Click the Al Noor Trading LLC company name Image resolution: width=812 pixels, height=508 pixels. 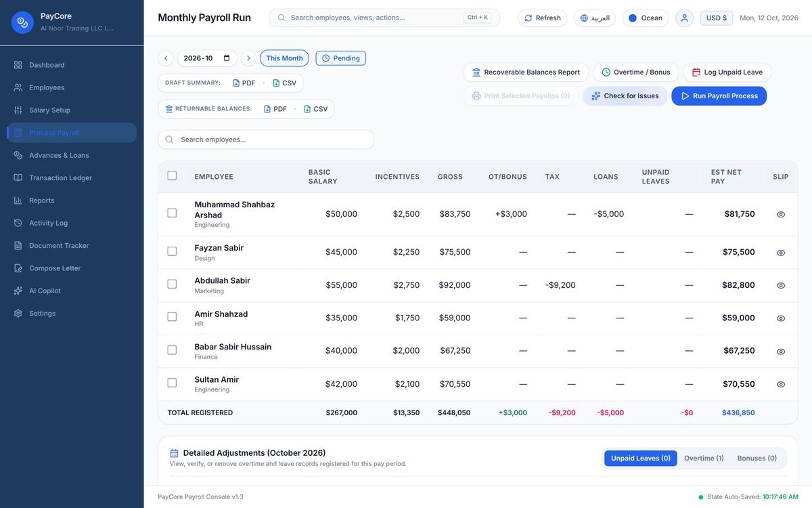pyautogui.click(x=76, y=28)
